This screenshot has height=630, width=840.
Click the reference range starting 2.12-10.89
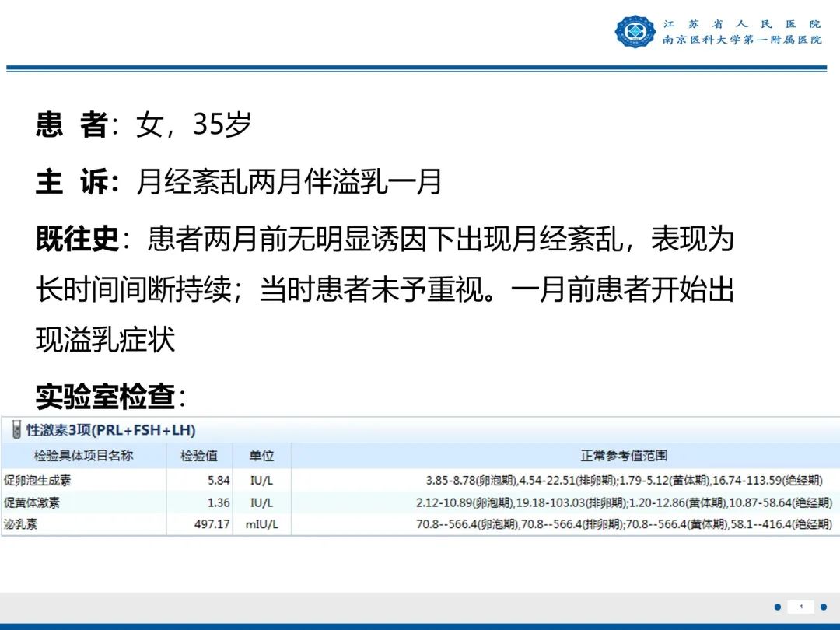tap(624, 503)
